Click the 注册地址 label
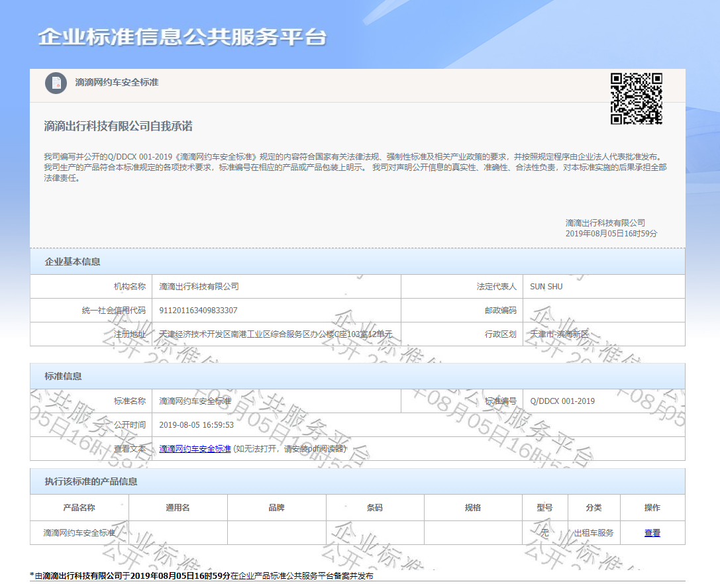 [130, 334]
